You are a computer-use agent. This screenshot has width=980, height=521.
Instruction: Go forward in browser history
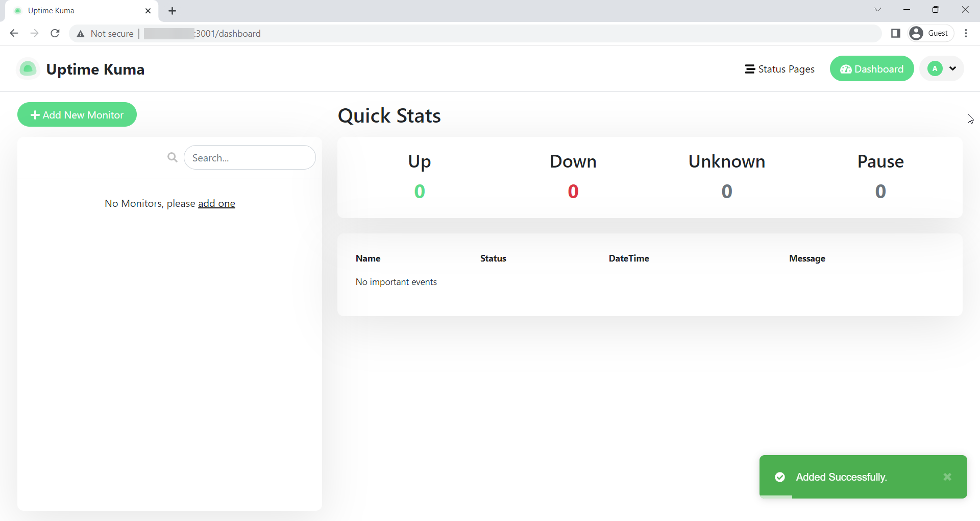(x=35, y=33)
